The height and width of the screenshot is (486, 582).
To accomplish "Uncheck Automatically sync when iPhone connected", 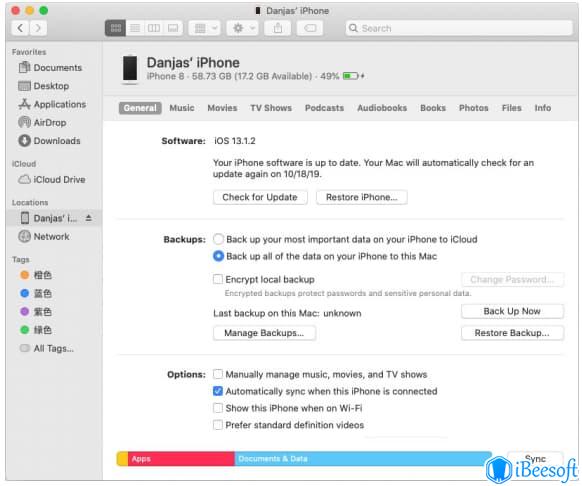I will (218, 391).
